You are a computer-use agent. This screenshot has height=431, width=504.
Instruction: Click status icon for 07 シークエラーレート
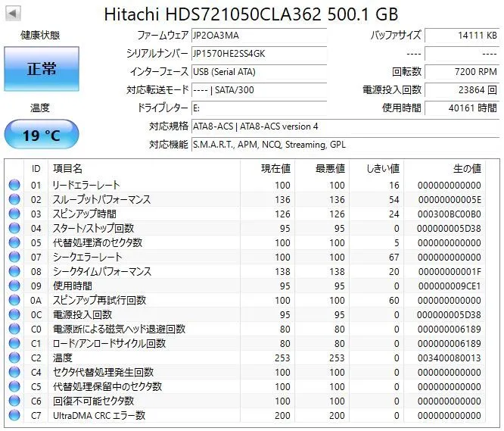tap(14, 257)
